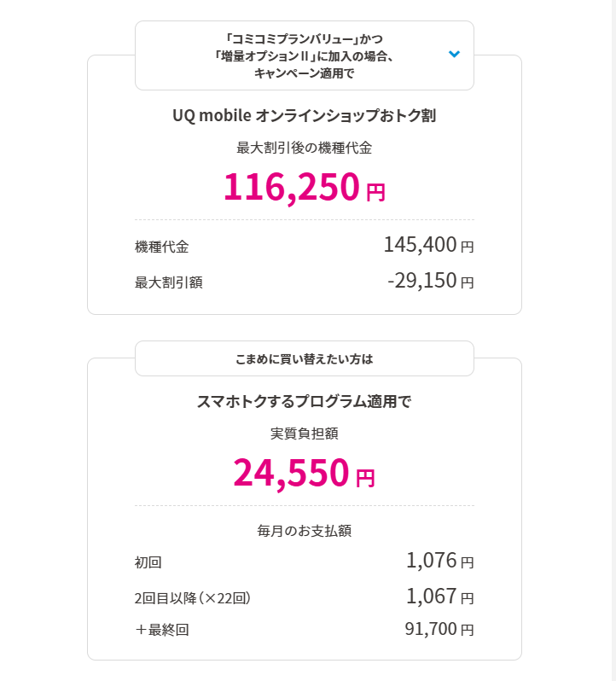616x681 pixels.
Task: Click the 機種代金 row label
Action: pos(162,247)
